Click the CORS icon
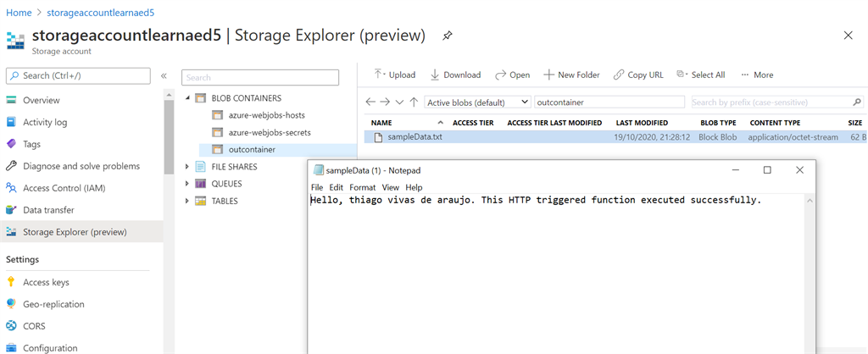Screen dimensions: 868x354 11,326
